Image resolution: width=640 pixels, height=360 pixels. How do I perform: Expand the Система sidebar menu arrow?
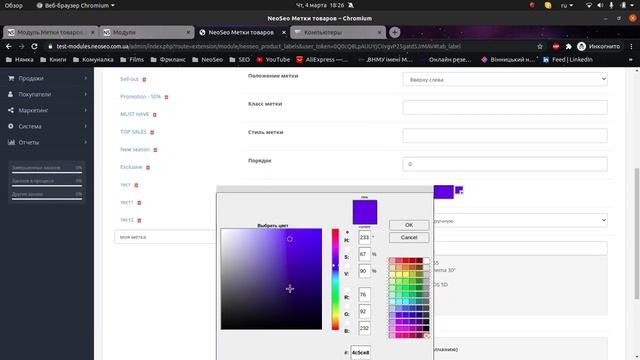(x=85, y=126)
